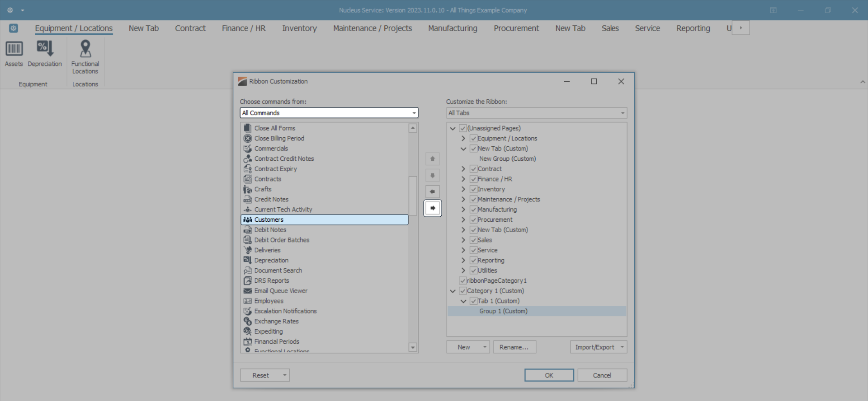Click the move down arrow button

pyautogui.click(x=433, y=175)
